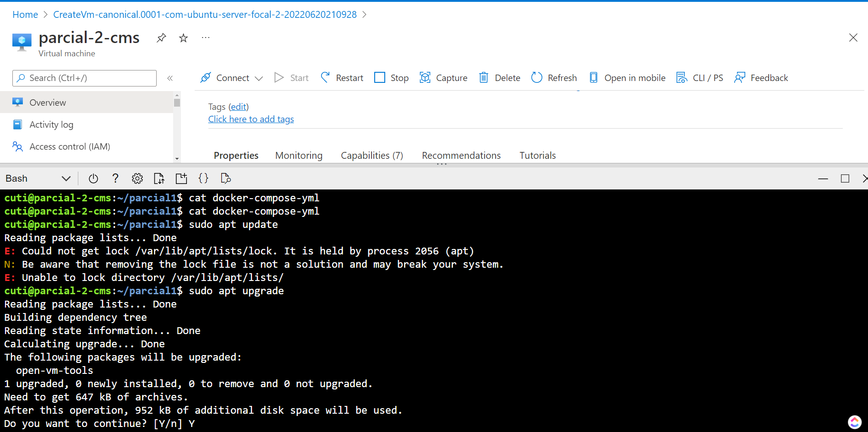Click the 'Calculating upgrade... Done' line
Viewport: 868px width, 432px height.
[84, 344]
